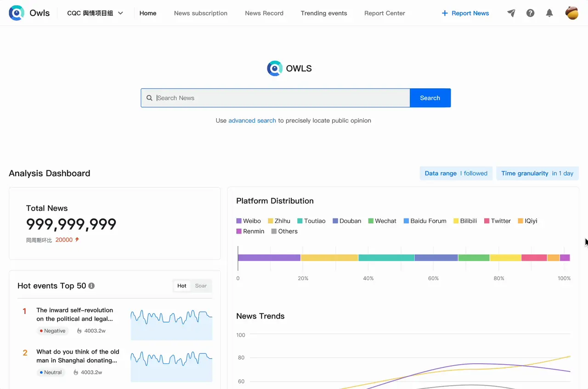Click the info icon next to Hot events Top 50
The image size is (588, 389).
(91, 286)
